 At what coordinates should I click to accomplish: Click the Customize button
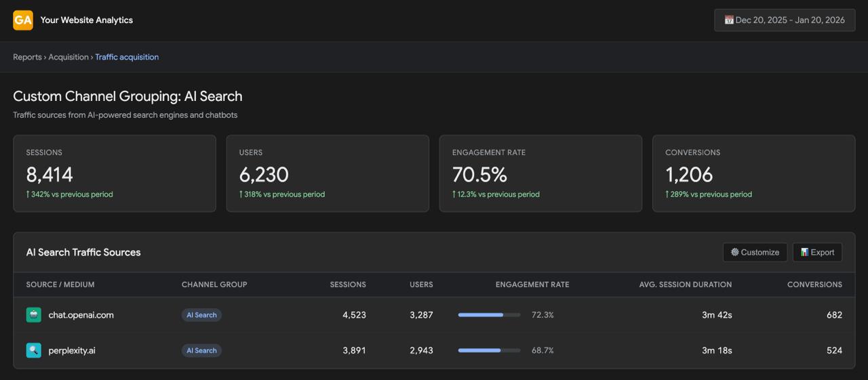tap(755, 252)
